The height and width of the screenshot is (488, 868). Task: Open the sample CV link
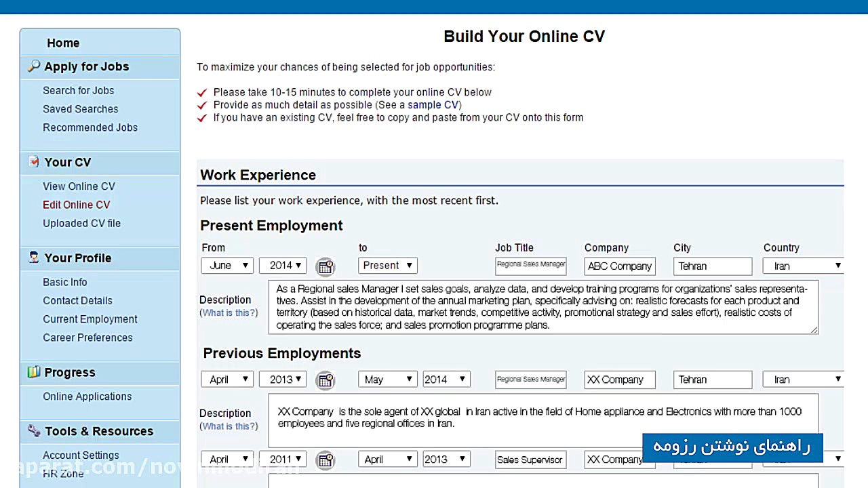(x=433, y=105)
